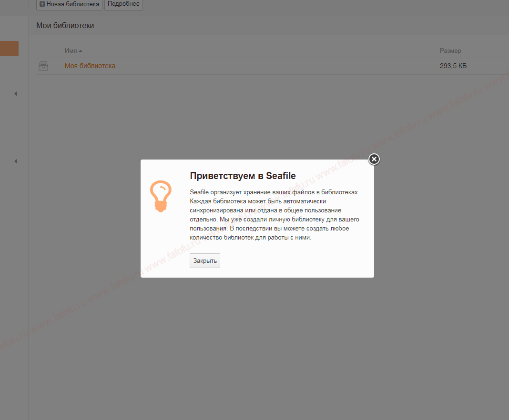This screenshot has width=509, height=420.
Task: Click the library tray icon beside Моя библиотека
Action: pyautogui.click(x=43, y=66)
